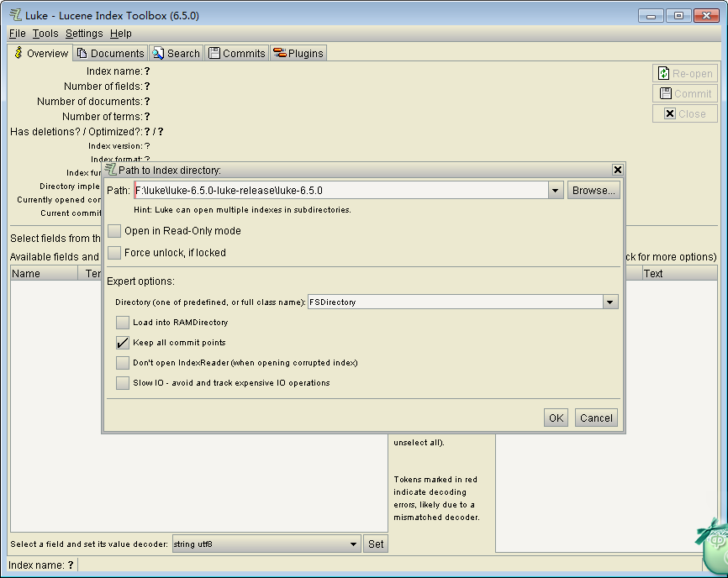Viewport: 728px width, 578px height.
Task: Click the Plugins tab icon
Action: pyautogui.click(x=279, y=53)
